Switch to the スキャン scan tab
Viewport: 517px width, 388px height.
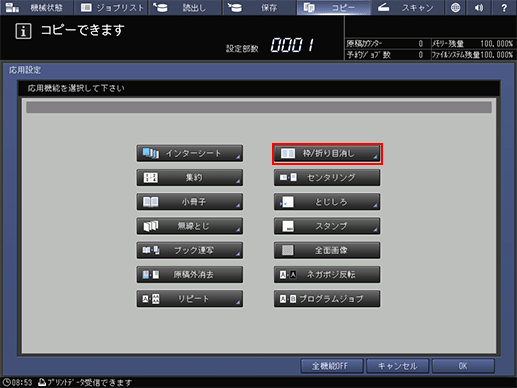point(408,7)
